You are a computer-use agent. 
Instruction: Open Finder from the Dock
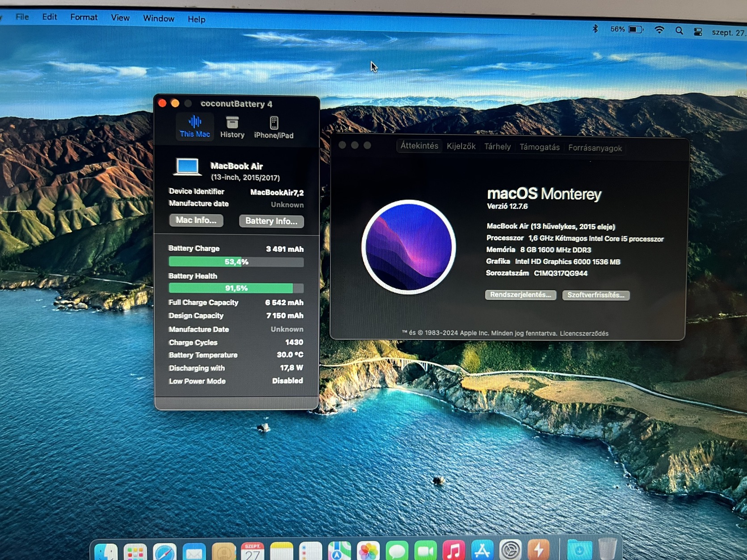pyautogui.click(x=106, y=552)
